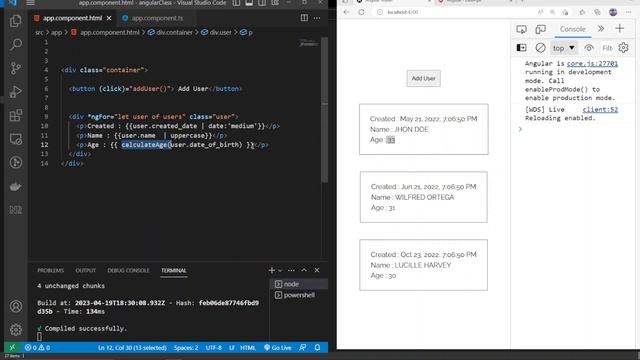Select the node terminal instance
Screen dimensions: 640x360
pos(299,284)
